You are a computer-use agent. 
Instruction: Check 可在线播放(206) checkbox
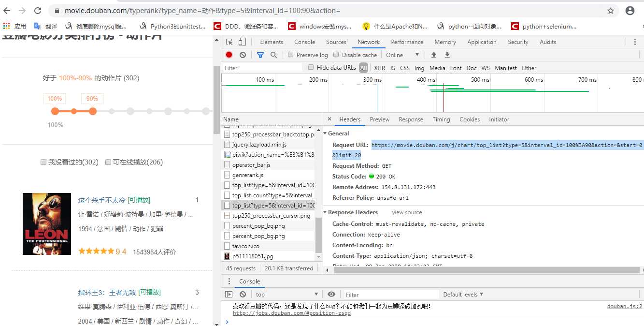click(x=108, y=163)
